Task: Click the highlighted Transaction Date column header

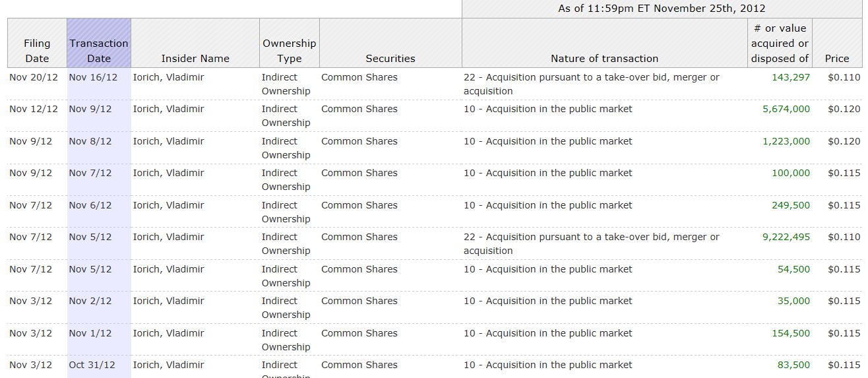Action: (99, 51)
